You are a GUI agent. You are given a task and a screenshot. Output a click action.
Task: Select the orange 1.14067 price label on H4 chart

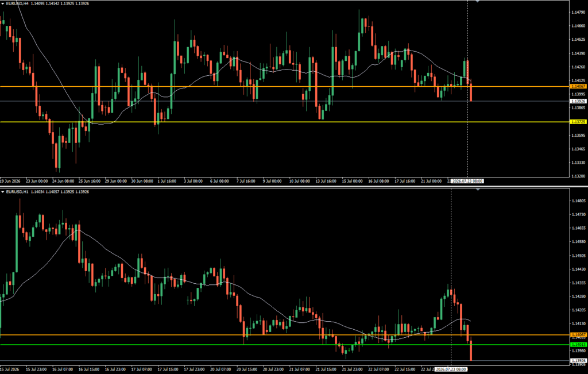click(578, 86)
